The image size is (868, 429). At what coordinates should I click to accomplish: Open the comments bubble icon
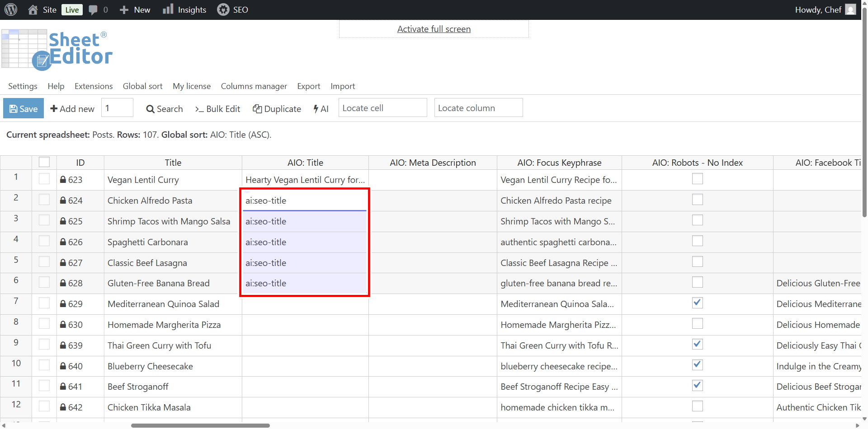click(x=93, y=9)
